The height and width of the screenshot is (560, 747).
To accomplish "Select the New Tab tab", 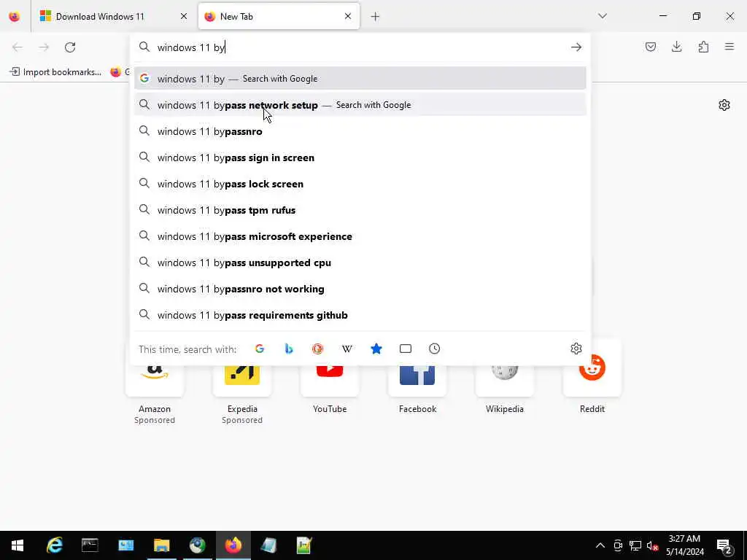I will point(279,16).
